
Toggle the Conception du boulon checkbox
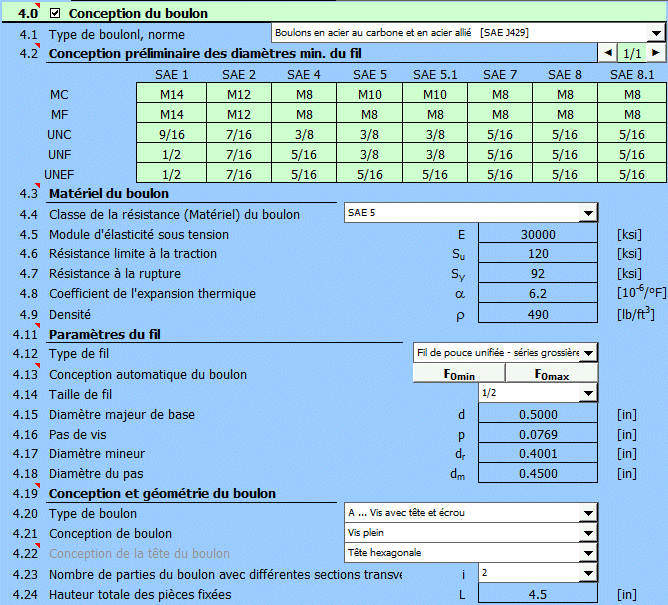click(x=55, y=13)
